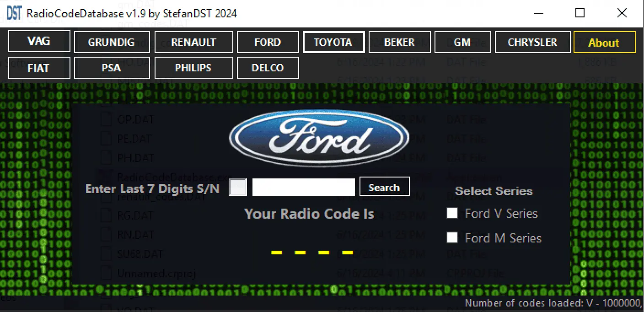
Task: Click the yellow dashed radio code placeholder
Action: [312, 253]
